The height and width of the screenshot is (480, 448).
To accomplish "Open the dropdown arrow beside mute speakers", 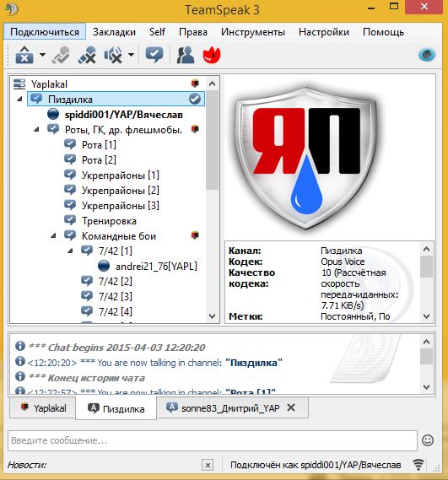I will [131, 55].
